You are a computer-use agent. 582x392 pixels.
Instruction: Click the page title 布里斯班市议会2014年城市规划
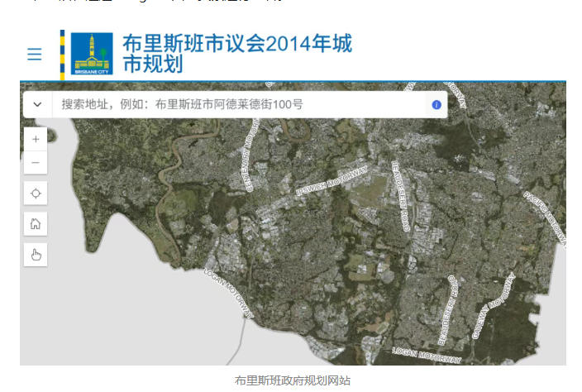tap(237, 54)
